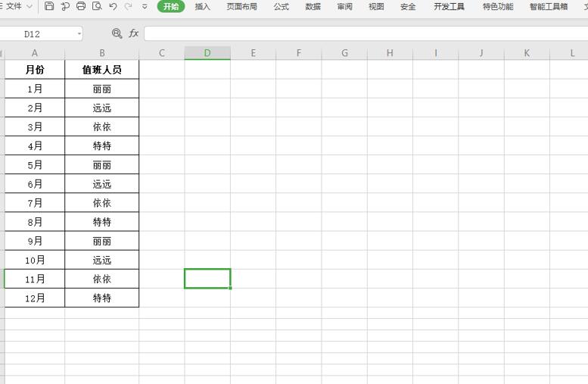This screenshot has height=384, width=588.
Task: Expand the quick access toolbar customize arrow
Action: click(x=145, y=6)
